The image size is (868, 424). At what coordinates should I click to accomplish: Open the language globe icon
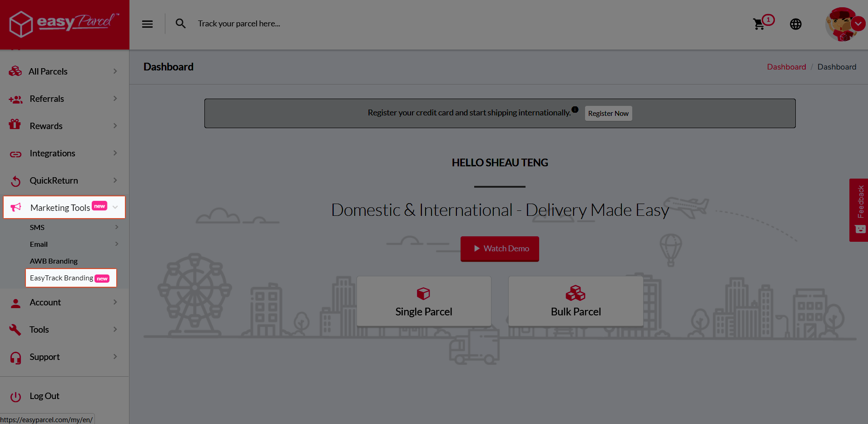pos(796,24)
